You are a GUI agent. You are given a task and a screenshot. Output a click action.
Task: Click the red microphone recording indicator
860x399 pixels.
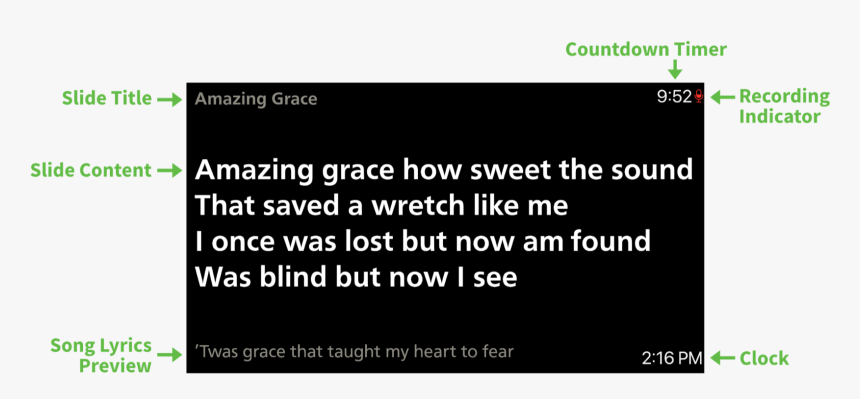click(x=698, y=97)
